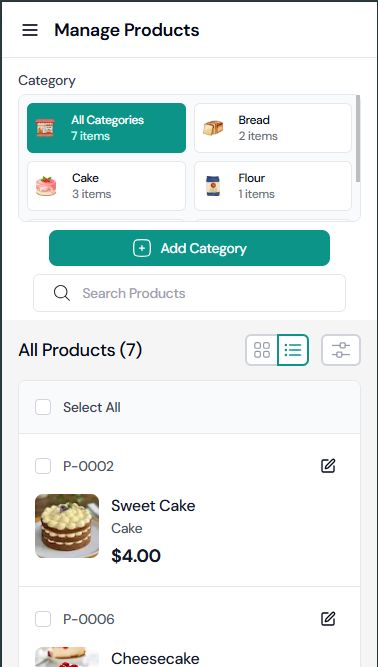Filter by Bread category with 2 items
Image resolution: width=378 pixels, height=667 pixels.
point(273,128)
